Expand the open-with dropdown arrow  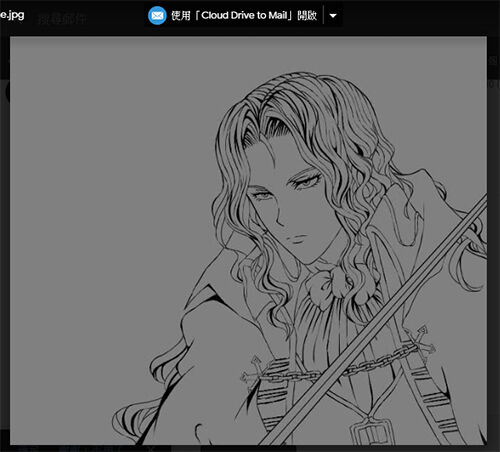tap(333, 15)
